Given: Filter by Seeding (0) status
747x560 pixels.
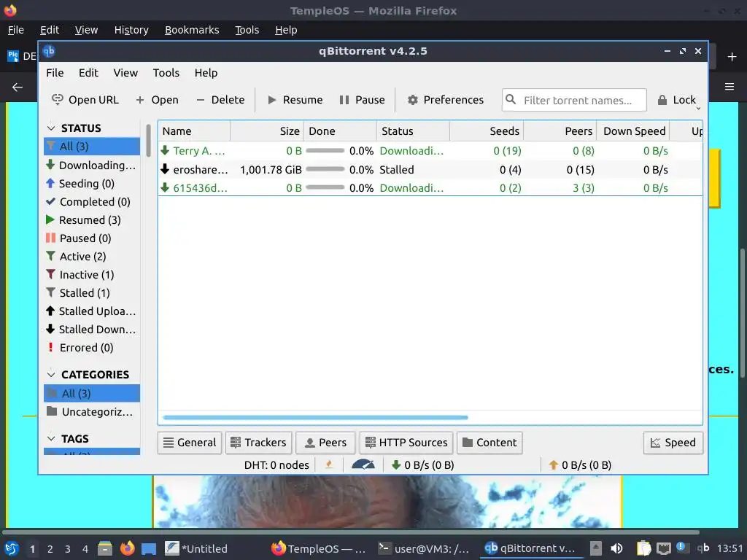Looking at the screenshot, I should tap(92, 183).
